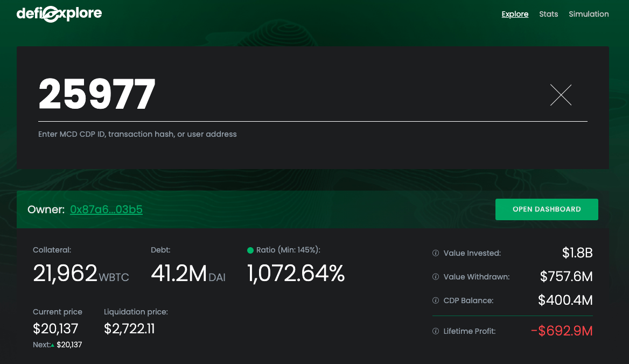Click the green next-price up arrow
The height and width of the screenshot is (364, 629).
click(x=53, y=345)
